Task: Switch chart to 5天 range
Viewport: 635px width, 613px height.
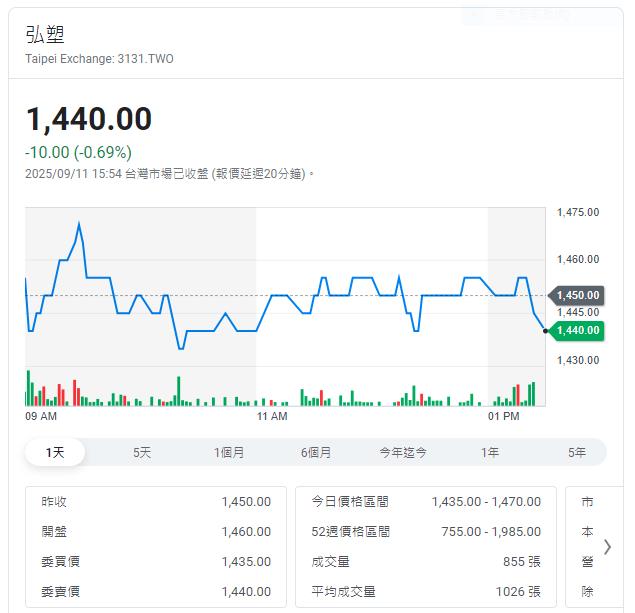Action: click(x=142, y=452)
